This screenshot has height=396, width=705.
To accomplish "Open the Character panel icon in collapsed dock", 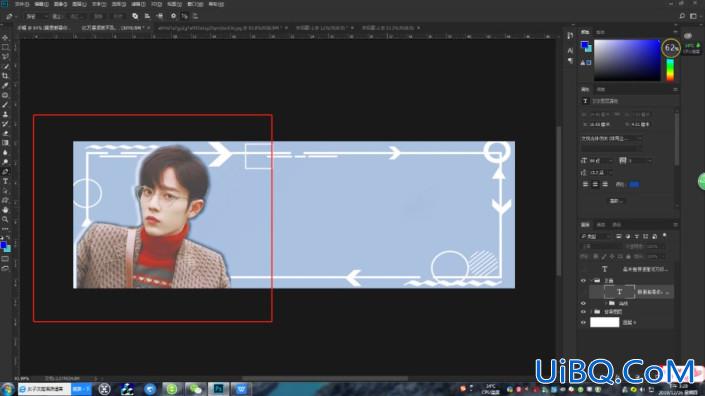I will tap(570, 50).
